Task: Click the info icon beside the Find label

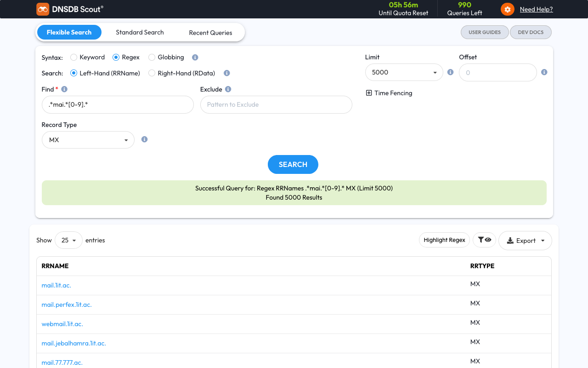Action: pos(64,89)
